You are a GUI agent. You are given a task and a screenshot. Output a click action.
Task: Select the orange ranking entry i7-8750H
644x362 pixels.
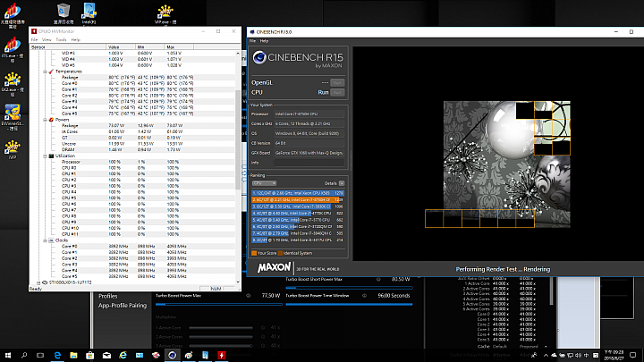pyautogui.click(x=298, y=199)
